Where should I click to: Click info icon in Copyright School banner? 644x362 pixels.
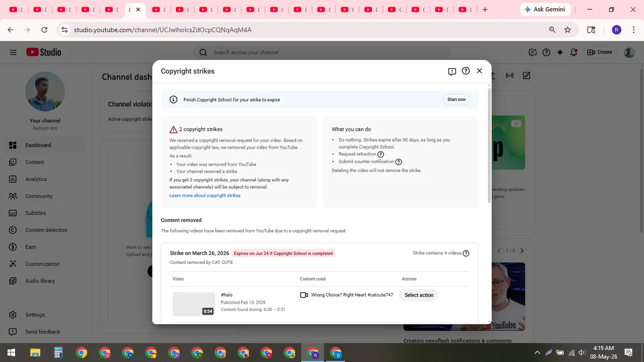pos(173,99)
